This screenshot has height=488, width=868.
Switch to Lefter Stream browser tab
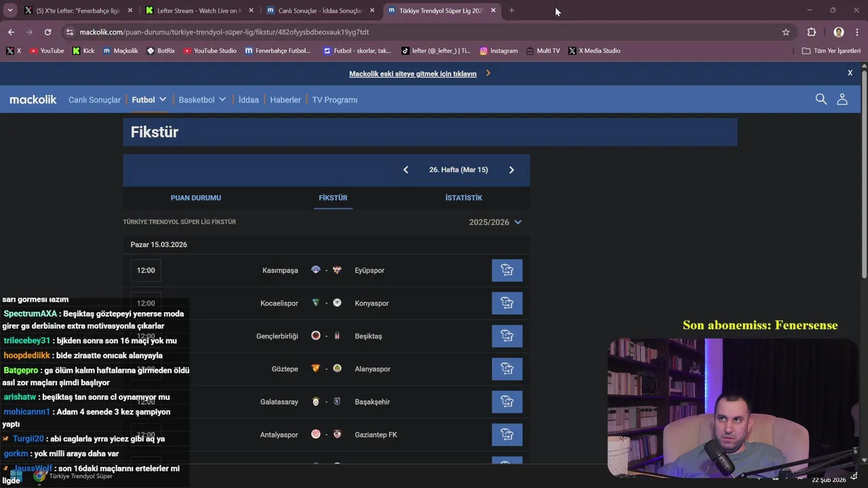click(x=200, y=11)
